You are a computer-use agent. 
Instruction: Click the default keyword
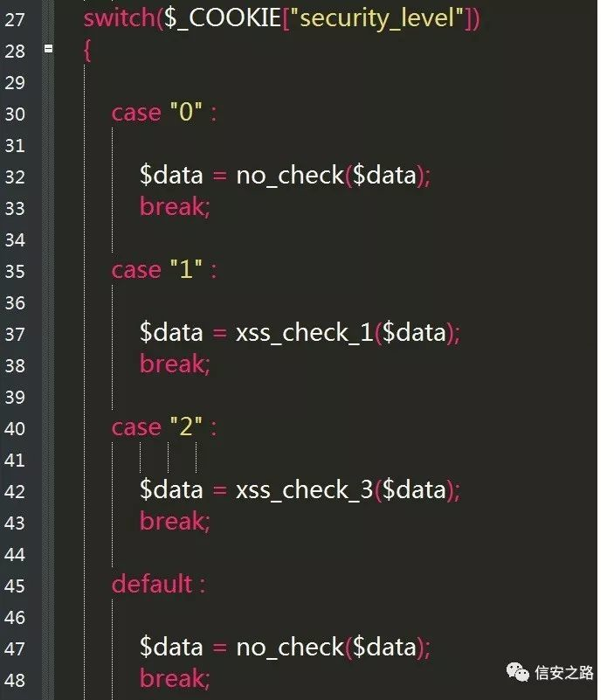(152, 584)
